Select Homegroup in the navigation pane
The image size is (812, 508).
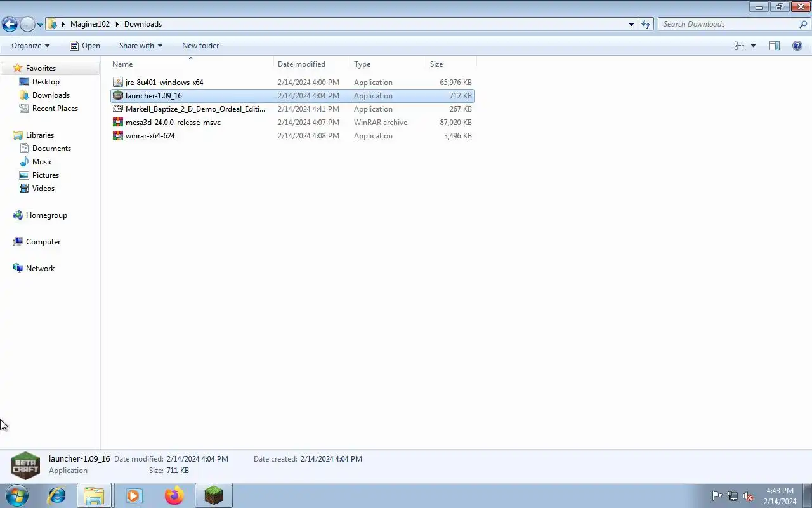46,215
